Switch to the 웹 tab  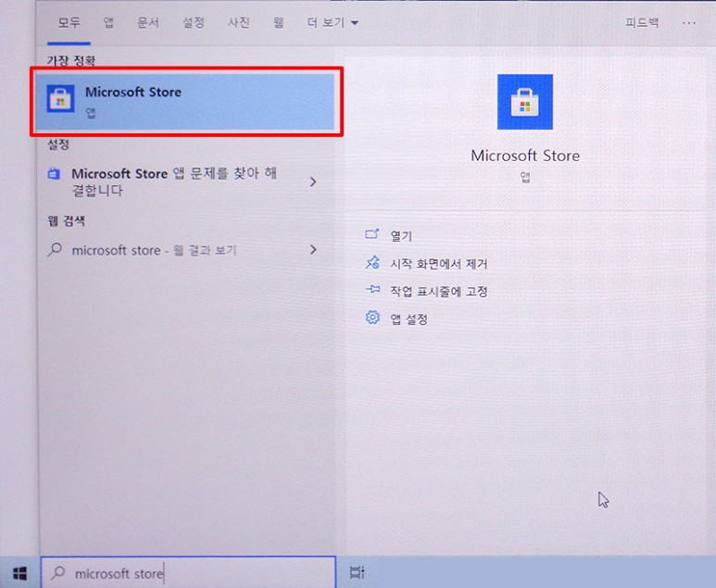tap(278, 22)
